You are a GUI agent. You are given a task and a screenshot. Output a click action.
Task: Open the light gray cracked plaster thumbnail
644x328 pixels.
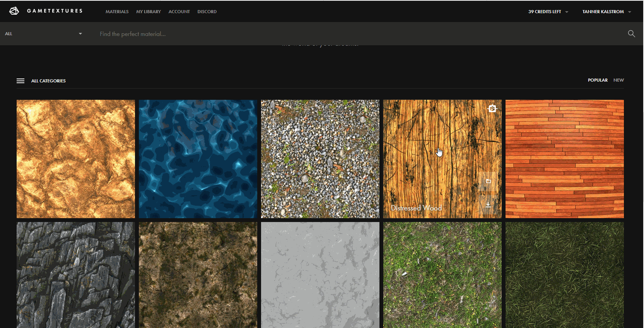(x=320, y=275)
